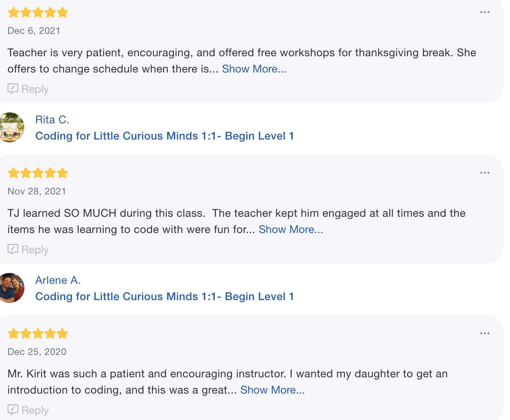The width and height of the screenshot is (510, 420).
Task: Click Reply text on Dec 25, 2020 review
Action: click(x=35, y=411)
